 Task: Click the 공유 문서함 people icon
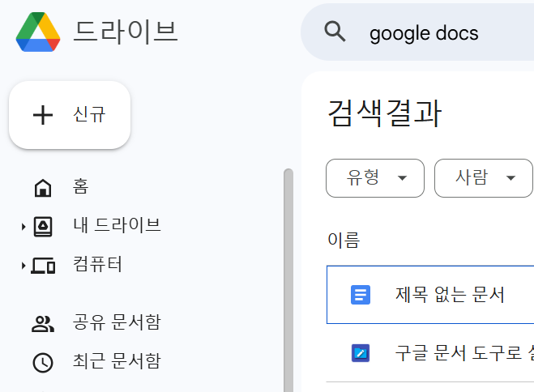(43, 324)
